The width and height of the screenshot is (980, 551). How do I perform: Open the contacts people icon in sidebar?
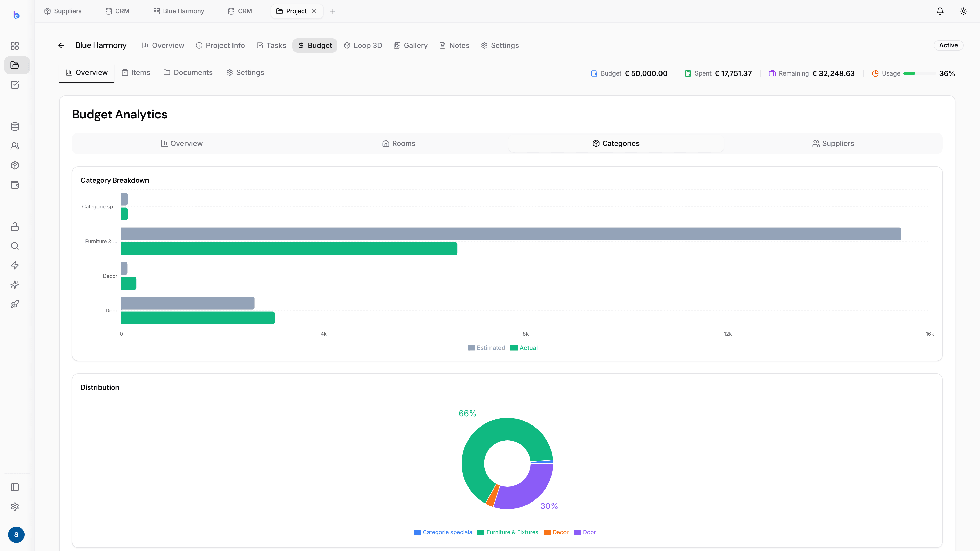[15, 146]
